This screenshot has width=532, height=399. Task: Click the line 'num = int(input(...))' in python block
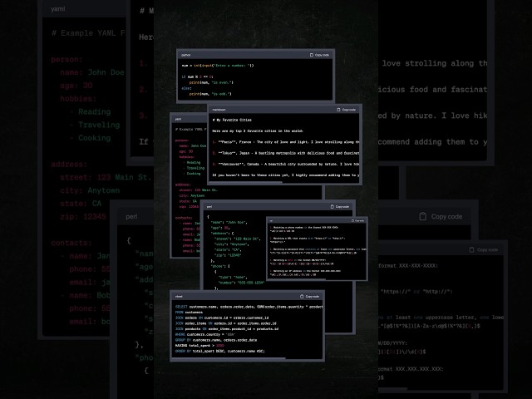pos(218,66)
